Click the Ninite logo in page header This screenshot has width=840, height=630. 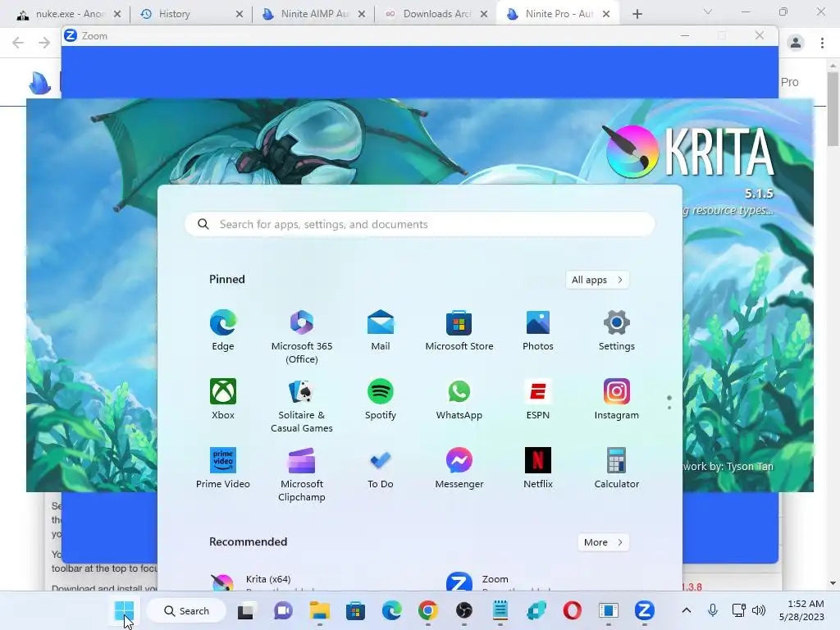40,83
